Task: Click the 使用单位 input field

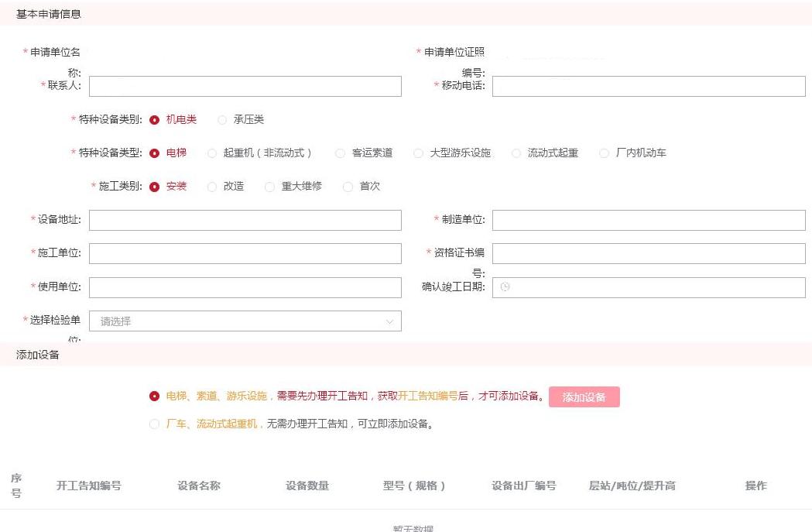Action: [245, 287]
